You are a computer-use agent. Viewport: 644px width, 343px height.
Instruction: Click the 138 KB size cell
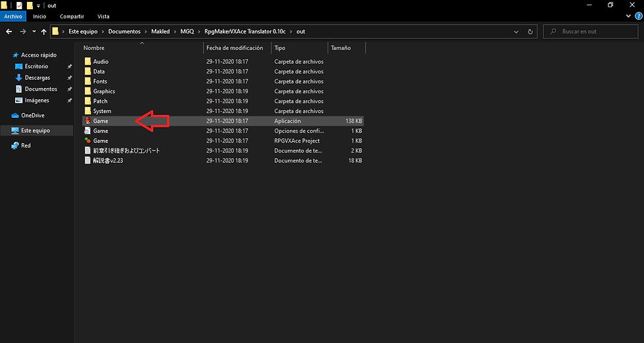(x=354, y=121)
